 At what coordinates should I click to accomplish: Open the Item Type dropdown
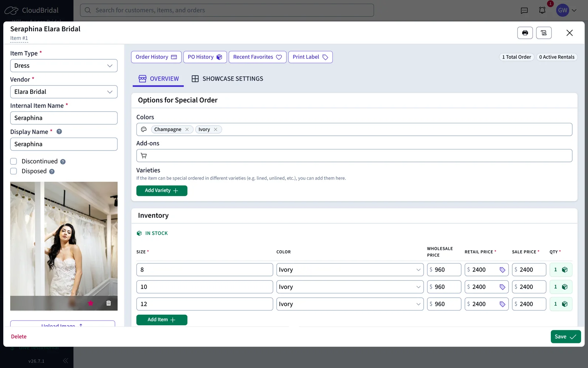(64, 66)
